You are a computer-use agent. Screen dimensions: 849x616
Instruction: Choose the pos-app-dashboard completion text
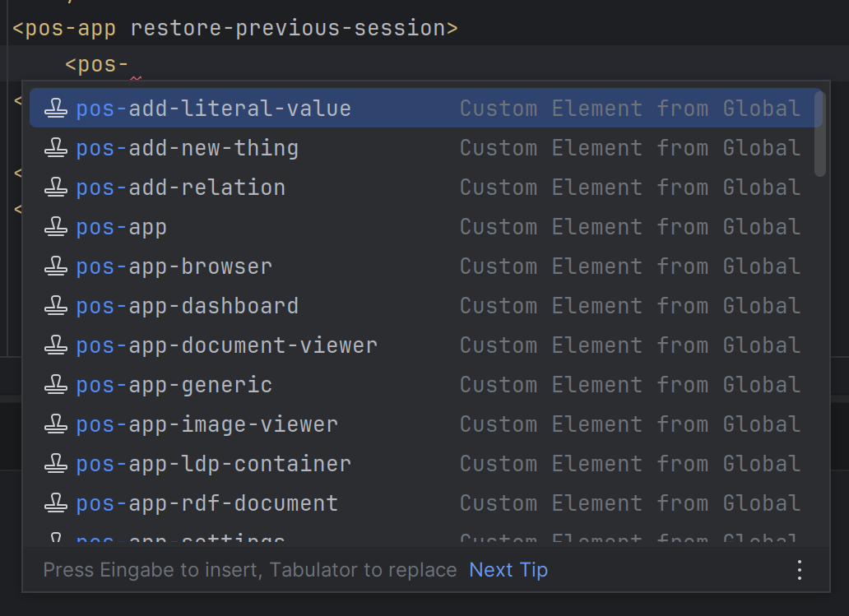[x=187, y=306]
